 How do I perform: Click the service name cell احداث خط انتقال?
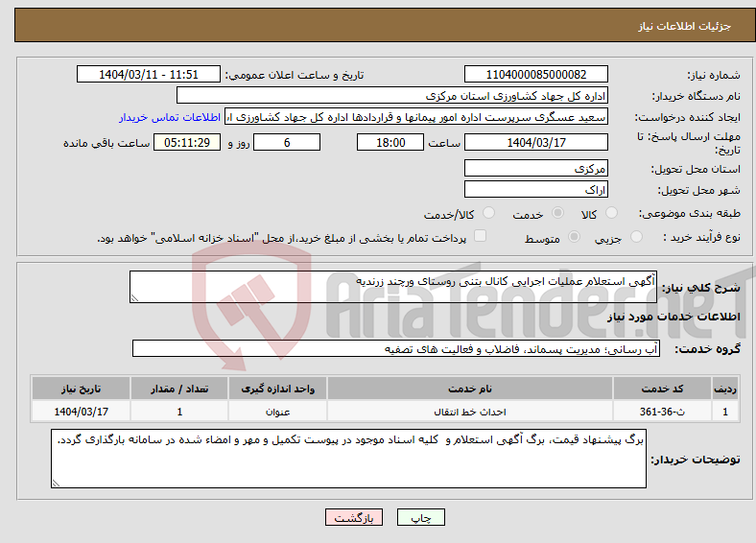(469, 412)
